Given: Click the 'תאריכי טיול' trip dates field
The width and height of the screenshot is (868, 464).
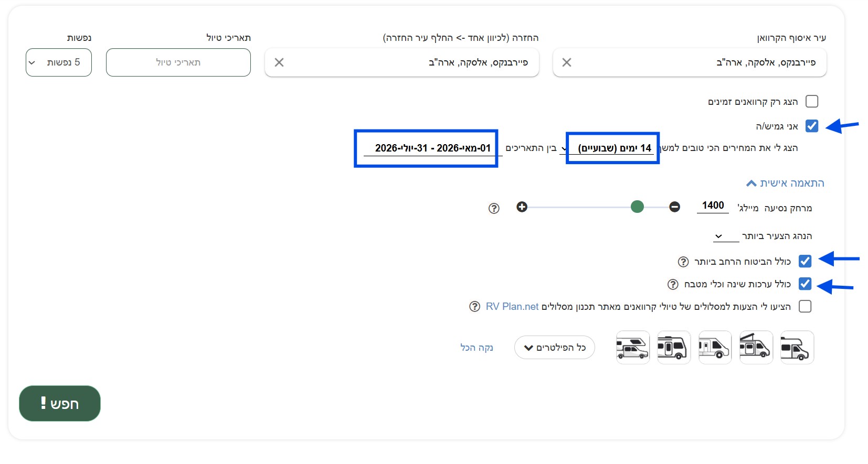Looking at the screenshot, I should click(x=178, y=62).
